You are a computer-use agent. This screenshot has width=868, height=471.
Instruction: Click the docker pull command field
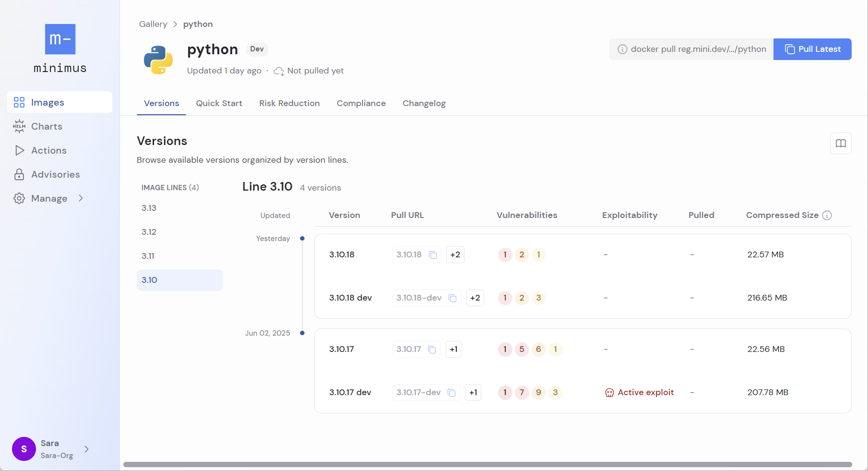click(x=691, y=49)
